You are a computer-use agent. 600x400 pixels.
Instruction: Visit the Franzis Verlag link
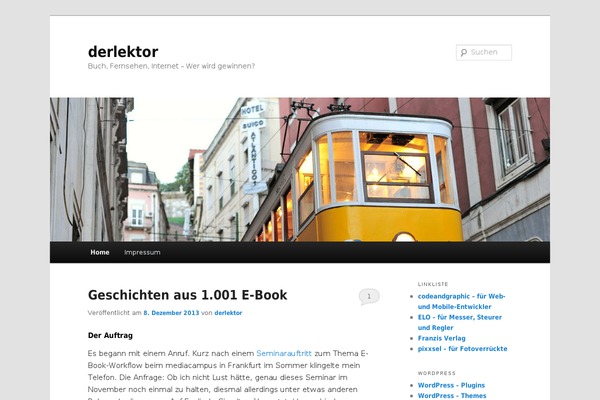442,338
